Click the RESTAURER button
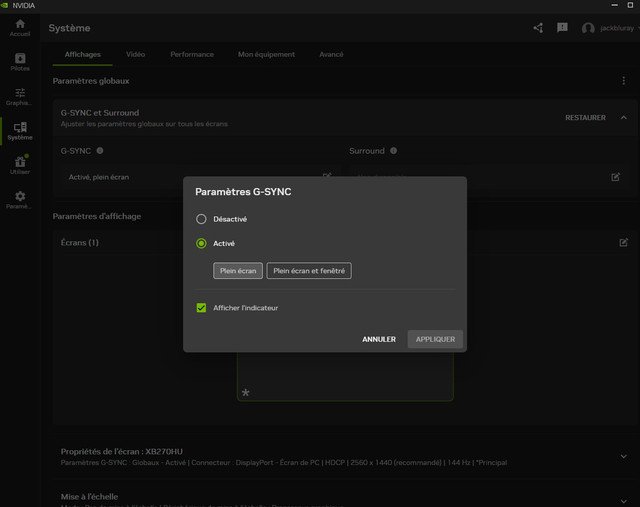Viewport: 640px width, 507px height. tap(585, 118)
